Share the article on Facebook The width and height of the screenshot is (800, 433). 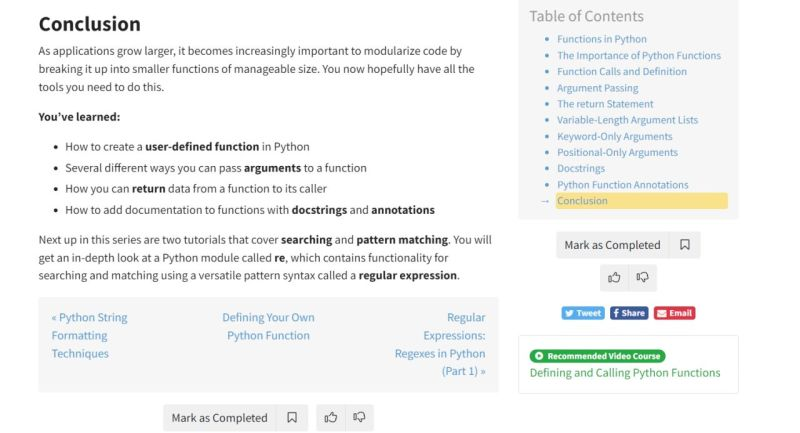629,313
